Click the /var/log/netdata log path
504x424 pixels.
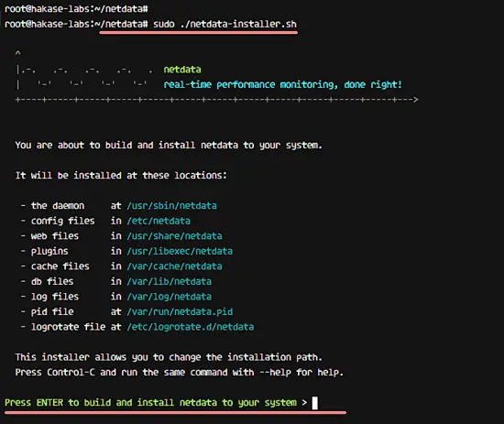170,297
